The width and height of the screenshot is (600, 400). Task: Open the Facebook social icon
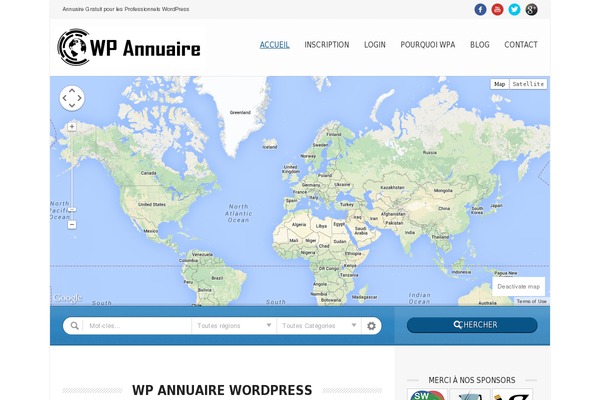tap(480, 9)
